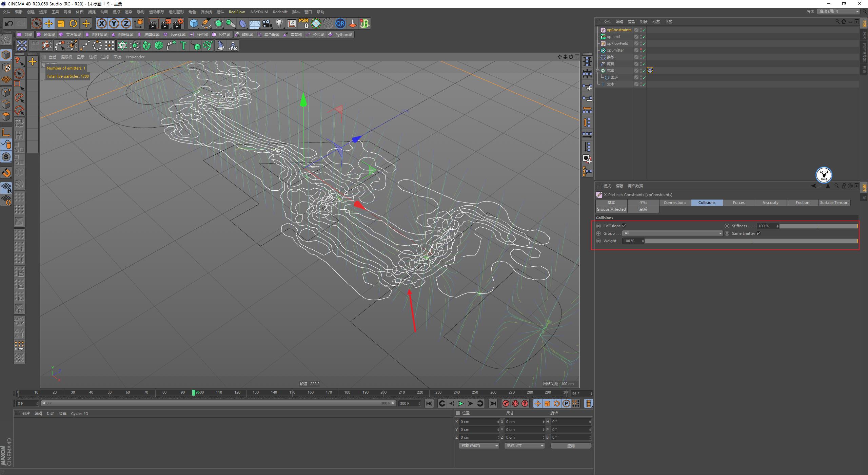This screenshot has height=475, width=868.
Task: Select the Move tool in the toolbar
Action: (x=49, y=23)
